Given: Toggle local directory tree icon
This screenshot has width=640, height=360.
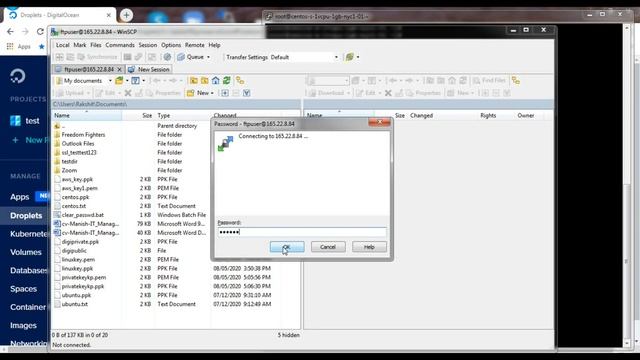Looking at the screenshot, I should coord(240,81).
